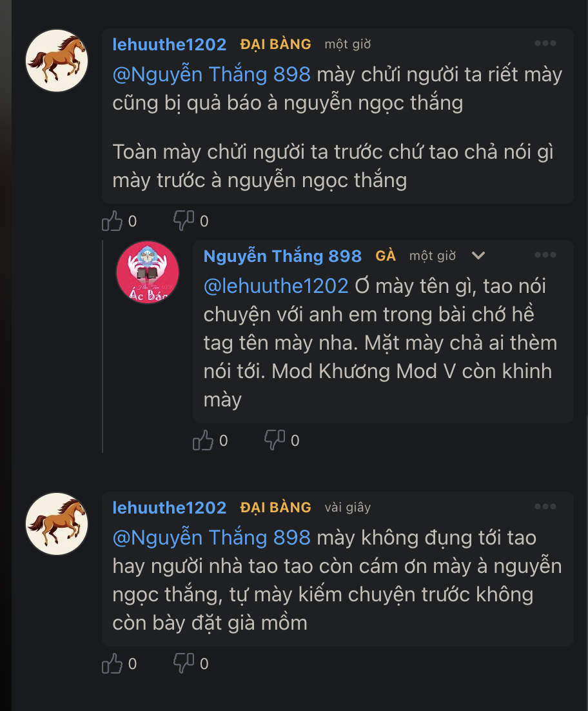Open lehuuthe1202 username in bottom comment

[170, 508]
